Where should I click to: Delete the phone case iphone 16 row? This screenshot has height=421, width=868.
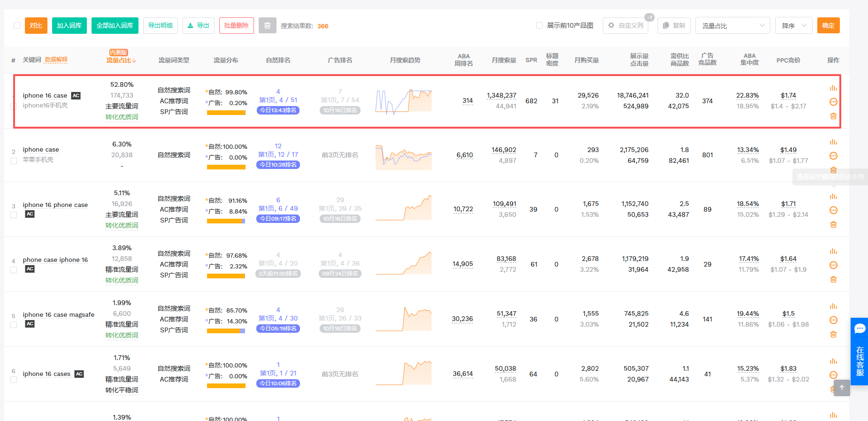point(833,279)
